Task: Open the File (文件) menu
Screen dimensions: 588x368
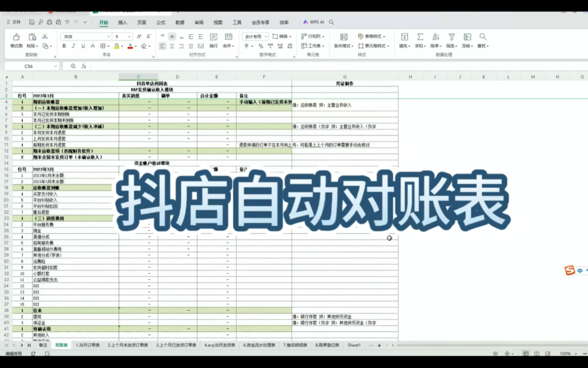Action: click(13, 22)
